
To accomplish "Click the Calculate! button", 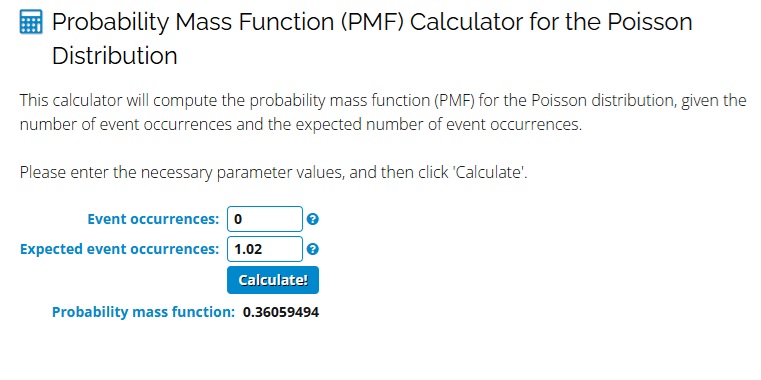I will click(273, 280).
